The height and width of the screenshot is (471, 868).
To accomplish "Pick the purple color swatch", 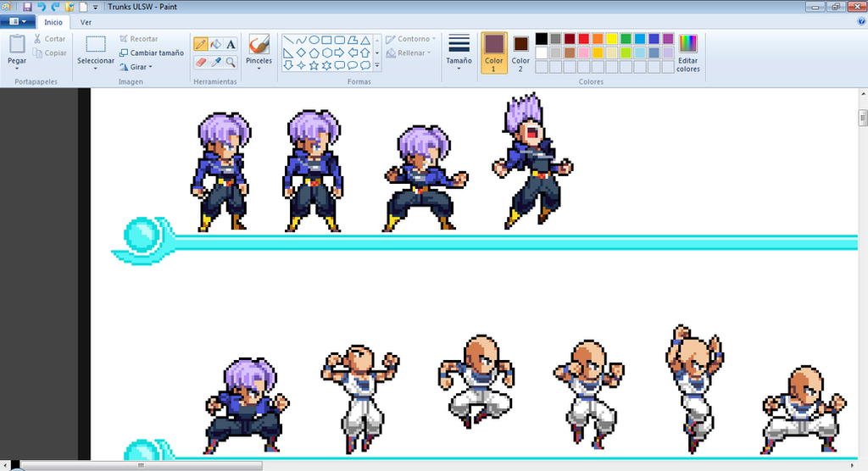I will coord(668,39).
